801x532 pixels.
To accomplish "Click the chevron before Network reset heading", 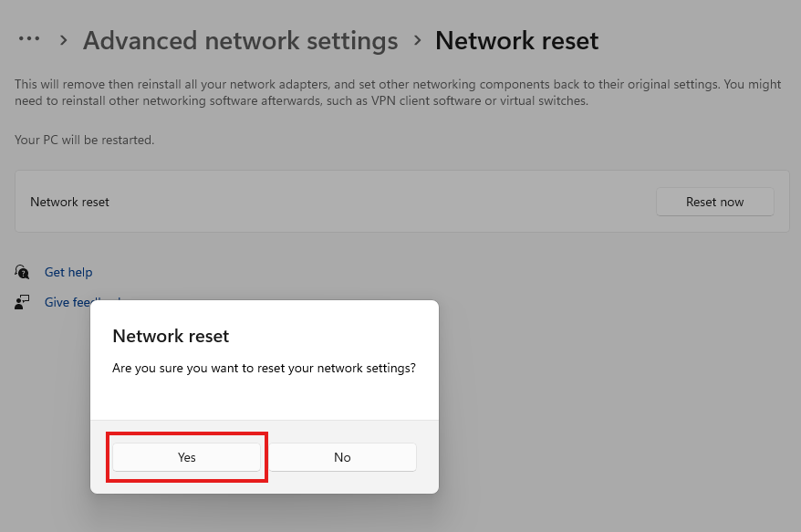I will point(417,40).
